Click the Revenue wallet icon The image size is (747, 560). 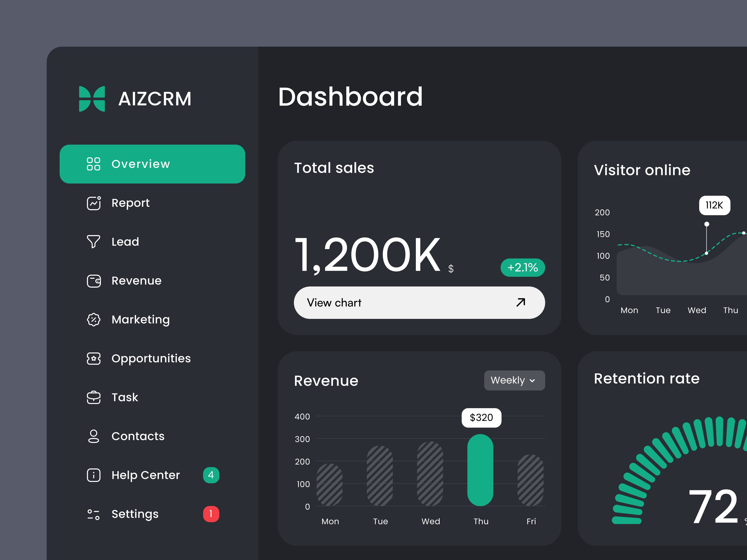[x=94, y=281]
